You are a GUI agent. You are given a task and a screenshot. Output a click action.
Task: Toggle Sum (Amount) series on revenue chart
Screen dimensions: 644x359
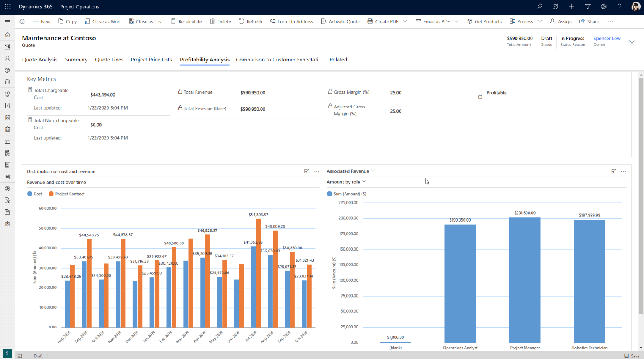tap(346, 194)
